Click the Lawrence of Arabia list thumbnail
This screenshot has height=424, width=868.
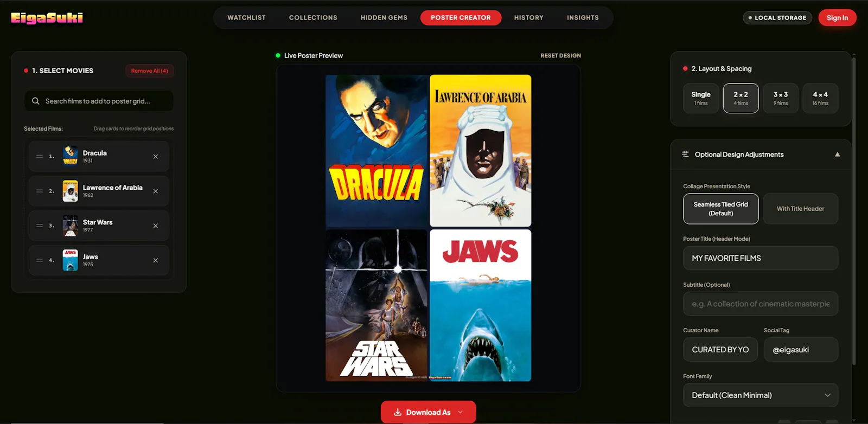[x=71, y=191]
